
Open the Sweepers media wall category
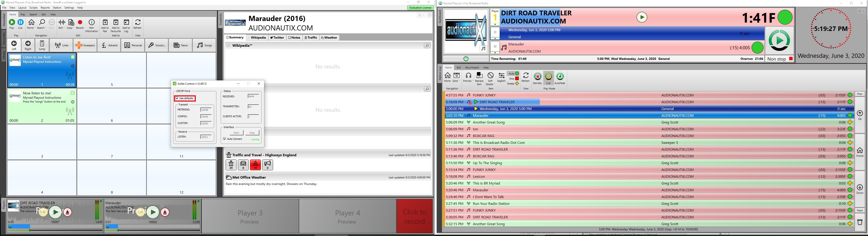click(85, 45)
